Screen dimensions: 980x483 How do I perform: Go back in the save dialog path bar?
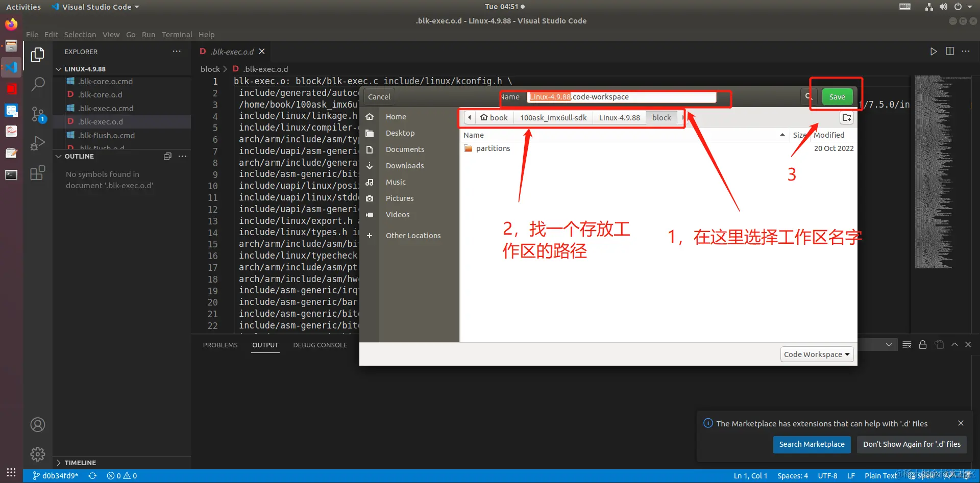click(x=470, y=118)
